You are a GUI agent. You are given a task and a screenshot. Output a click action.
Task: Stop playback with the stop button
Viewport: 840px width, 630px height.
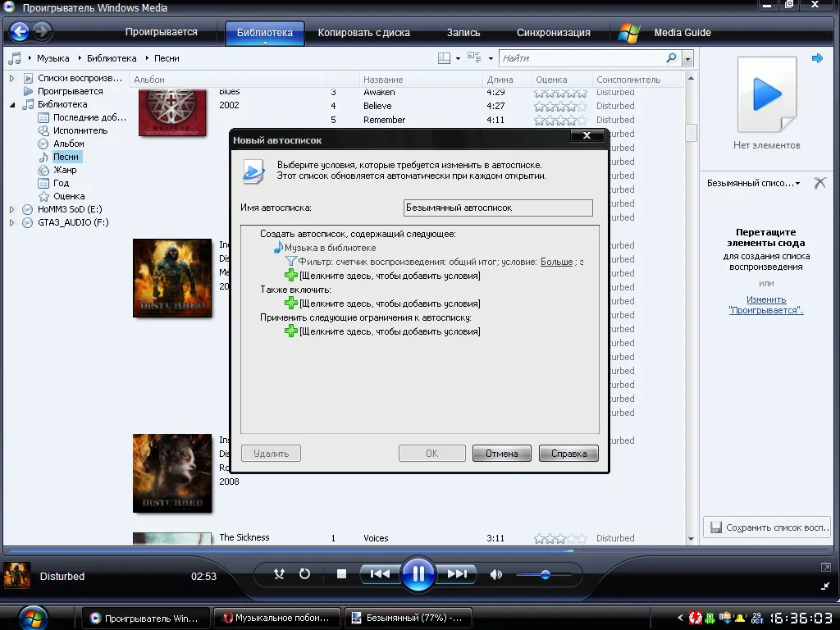(341, 574)
